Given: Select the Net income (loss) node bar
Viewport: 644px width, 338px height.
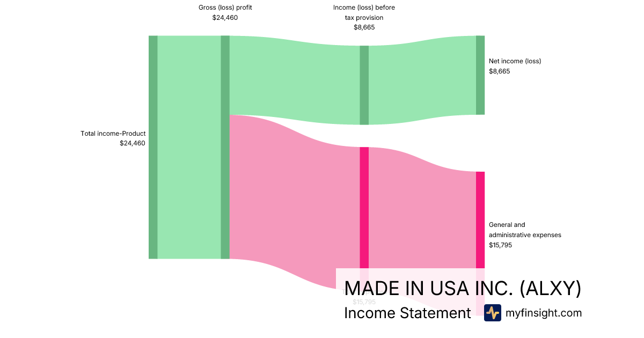Looking at the screenshot, I should tap(480, 75).
